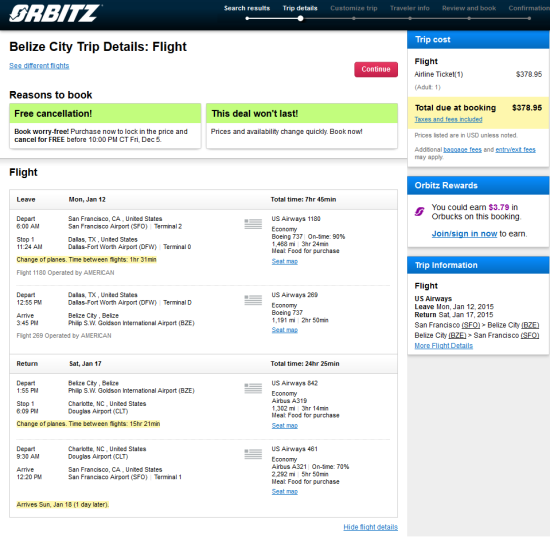Viewport: 550px width, 537px height.
Task: Click the Trip cost panel header
Action: (x=478, y=39)
